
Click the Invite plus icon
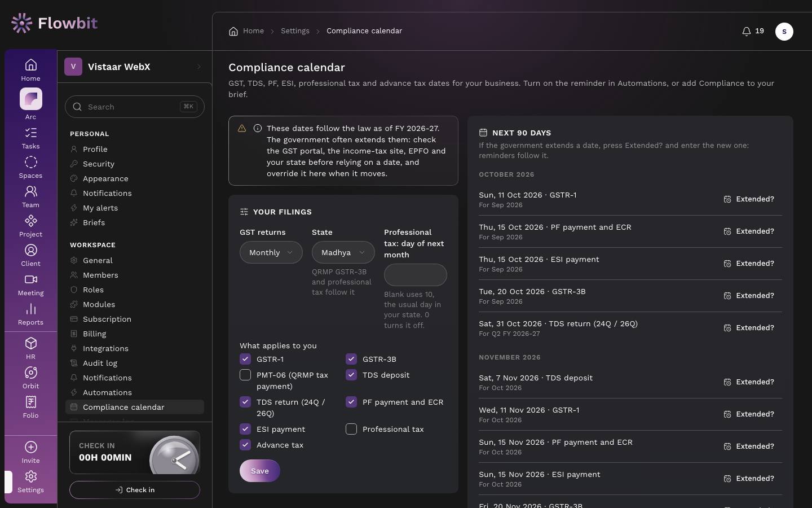(x=31, y=448)
